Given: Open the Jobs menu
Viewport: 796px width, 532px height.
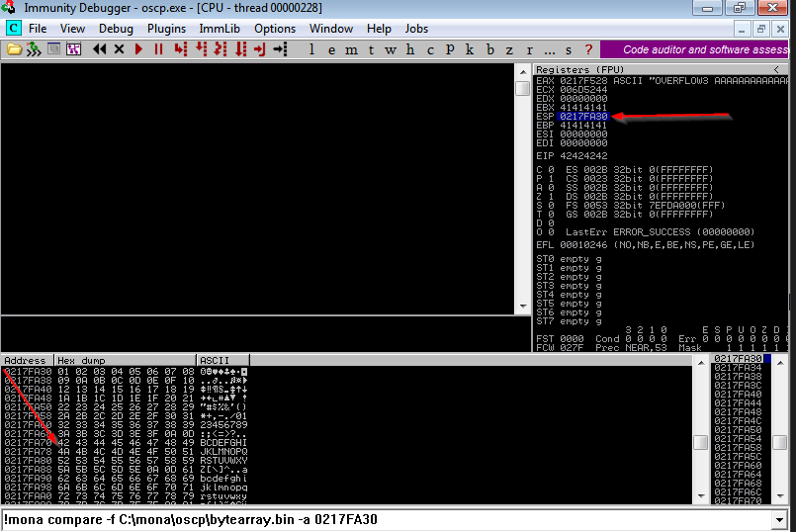Looking at the screenshot, I should pyautogui.click(x=416, y=29).
